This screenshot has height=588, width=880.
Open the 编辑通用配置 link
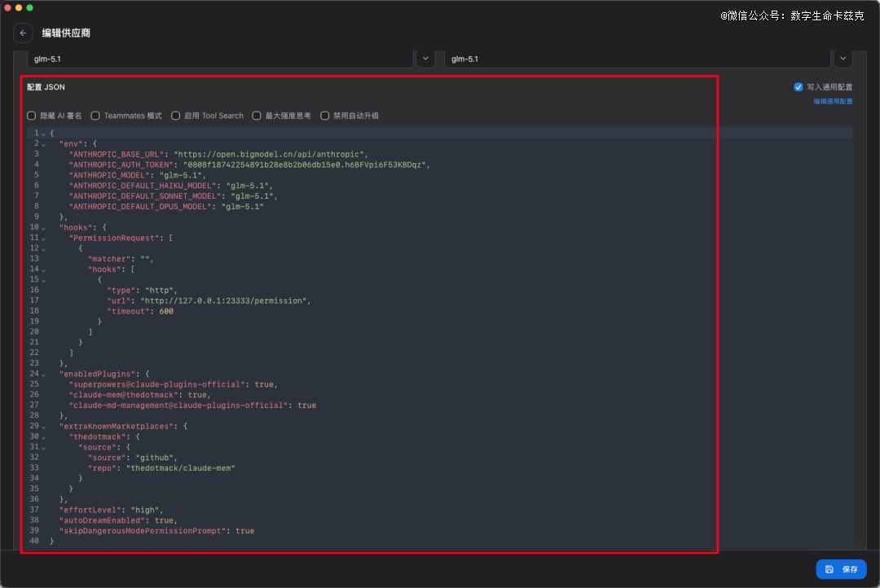tap(833, 102)
